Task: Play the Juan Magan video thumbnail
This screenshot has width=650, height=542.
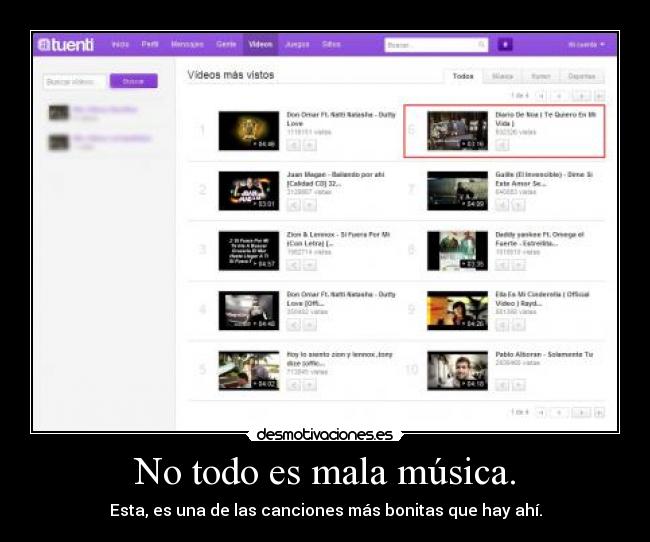Action: click(249, 191)
